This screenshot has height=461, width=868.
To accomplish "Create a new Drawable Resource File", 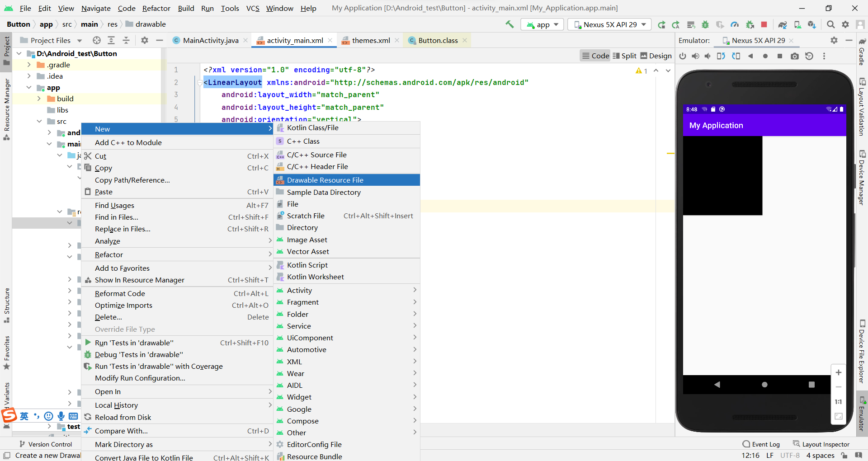I will pos(325,180).
